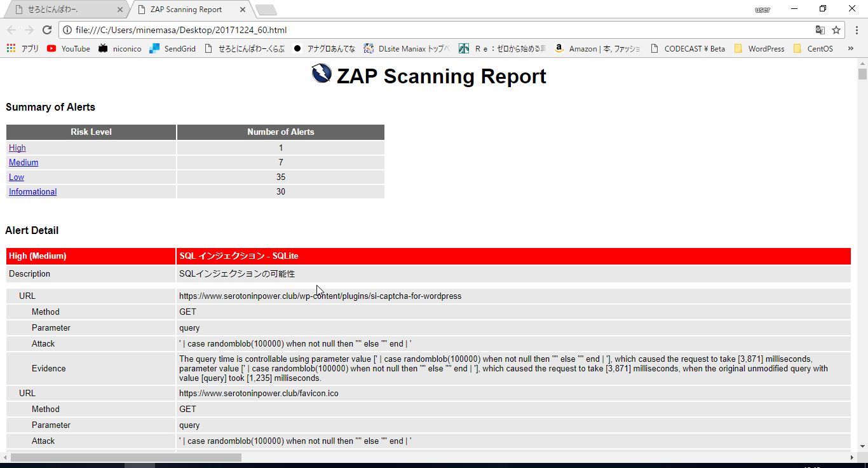
Task: Open a new tab
Action: click(266, 10)
